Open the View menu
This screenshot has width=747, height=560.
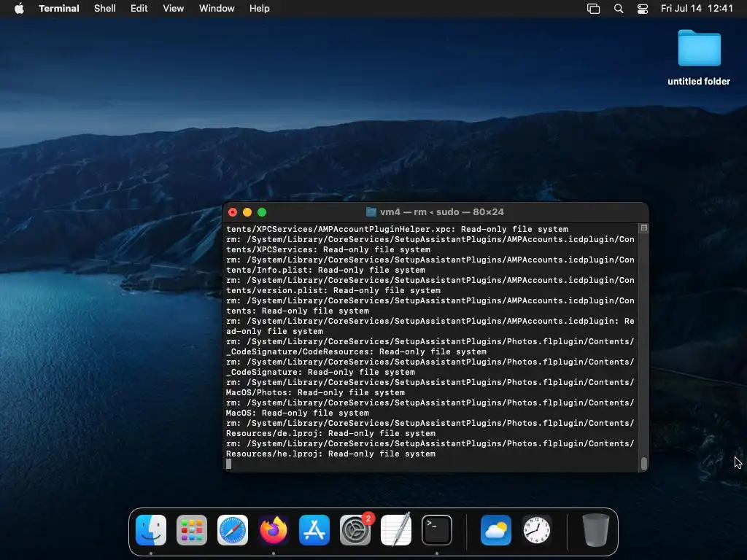coord(174,9)
